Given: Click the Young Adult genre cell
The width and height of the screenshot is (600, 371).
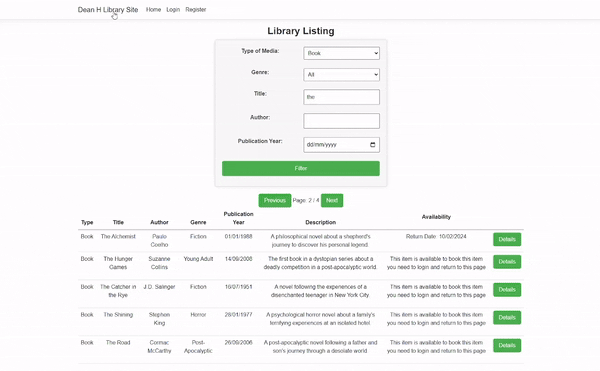Looking at the screenshot, I should (x=198, y=259).
